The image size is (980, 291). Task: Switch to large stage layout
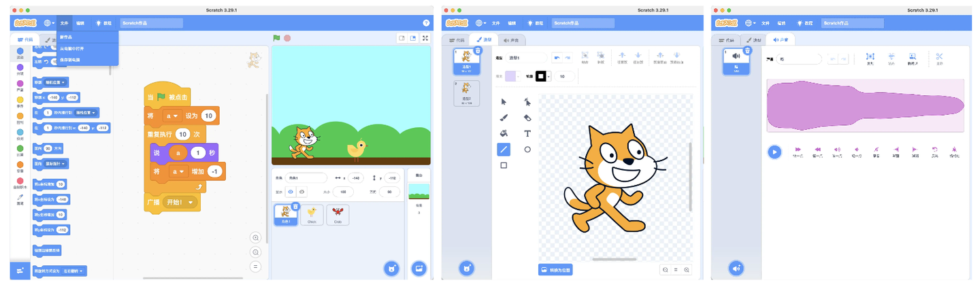(412, 38)
